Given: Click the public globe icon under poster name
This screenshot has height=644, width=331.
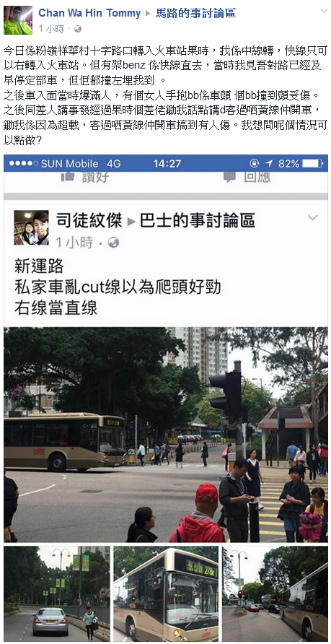Looking at the screenshot, I should click(77, 29).
